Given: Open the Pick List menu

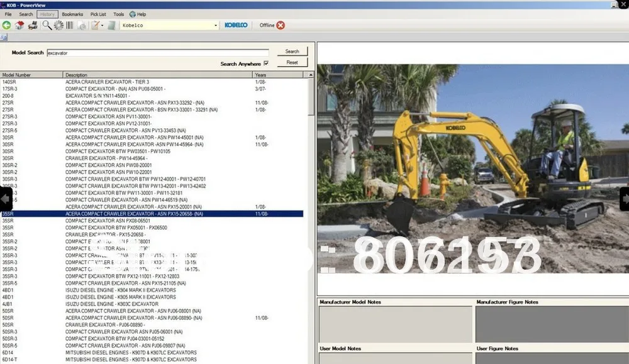Looking at the screenshot, I should (98, 14).
